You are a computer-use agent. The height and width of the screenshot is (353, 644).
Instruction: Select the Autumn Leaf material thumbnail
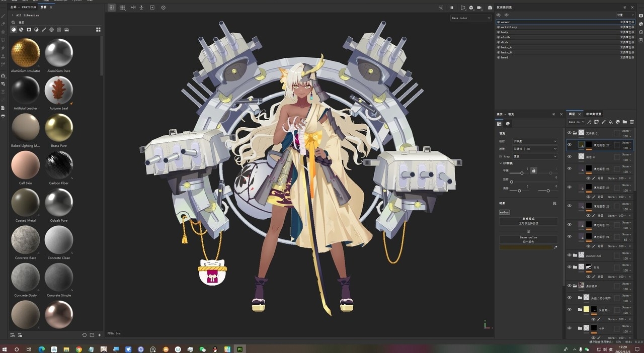tap(59, 91)
